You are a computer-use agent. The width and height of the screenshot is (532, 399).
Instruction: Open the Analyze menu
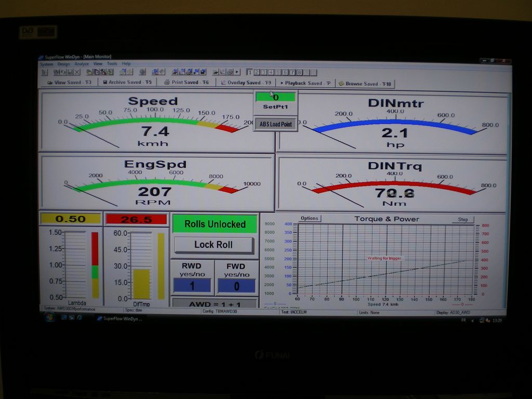tap(82, 64)
